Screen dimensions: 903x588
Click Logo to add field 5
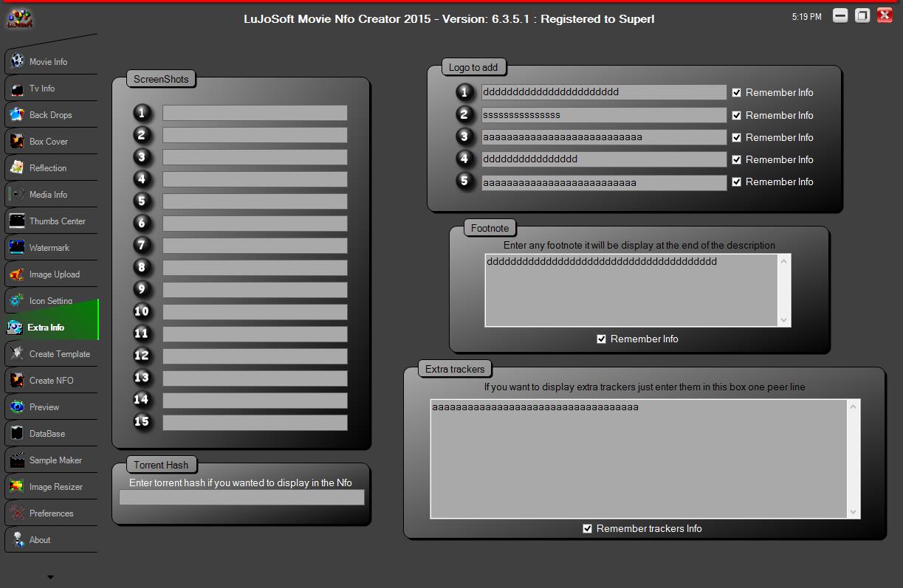[x=604, y=182]
